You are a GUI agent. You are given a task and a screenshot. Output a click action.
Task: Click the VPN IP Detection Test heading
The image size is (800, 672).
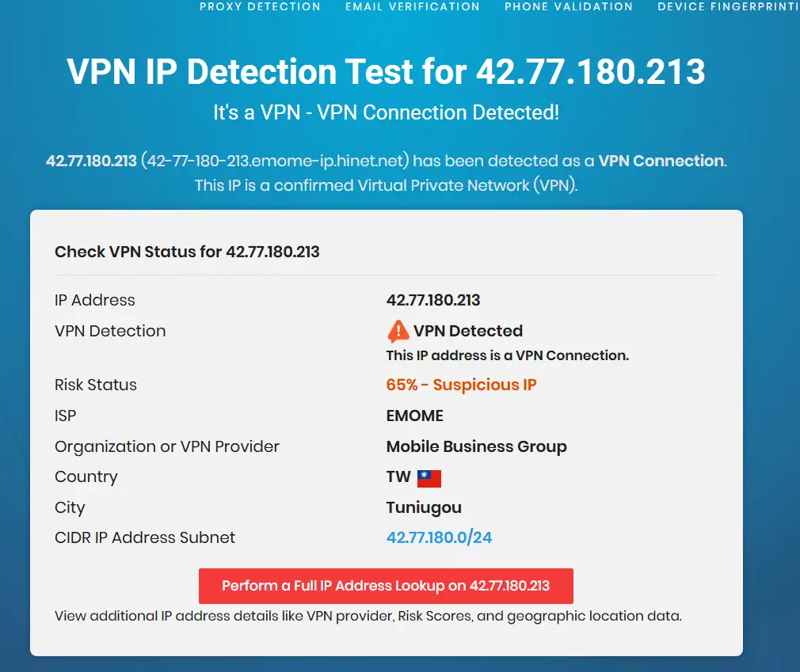[386, 71]
